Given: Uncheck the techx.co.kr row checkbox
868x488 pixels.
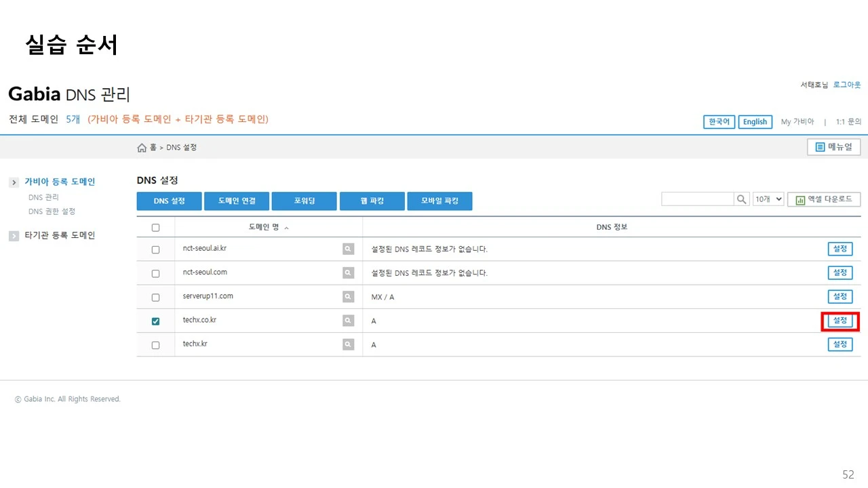Looking at the screenshot, I should click(x=155, y=321).
